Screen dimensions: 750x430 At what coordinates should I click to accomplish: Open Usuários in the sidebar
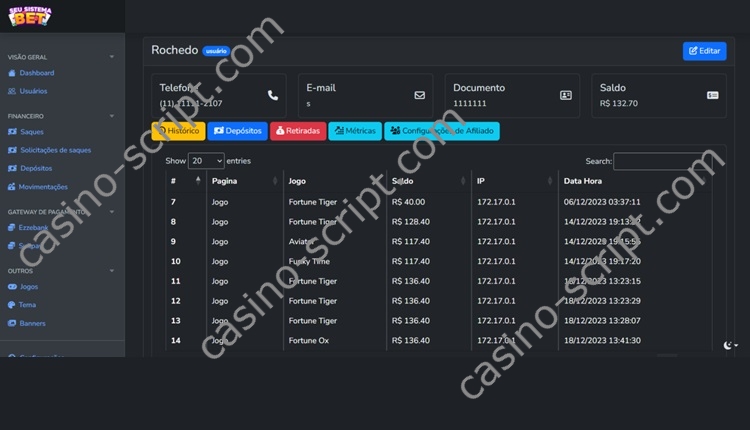tap(33, 91)
